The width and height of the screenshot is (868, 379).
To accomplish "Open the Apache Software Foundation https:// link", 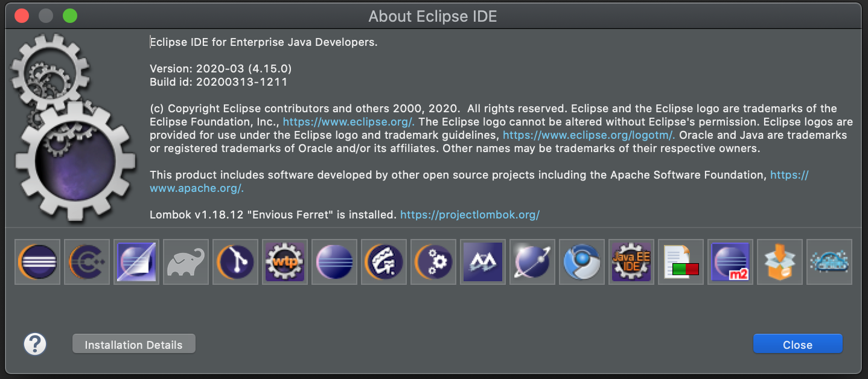I will 790,175.
